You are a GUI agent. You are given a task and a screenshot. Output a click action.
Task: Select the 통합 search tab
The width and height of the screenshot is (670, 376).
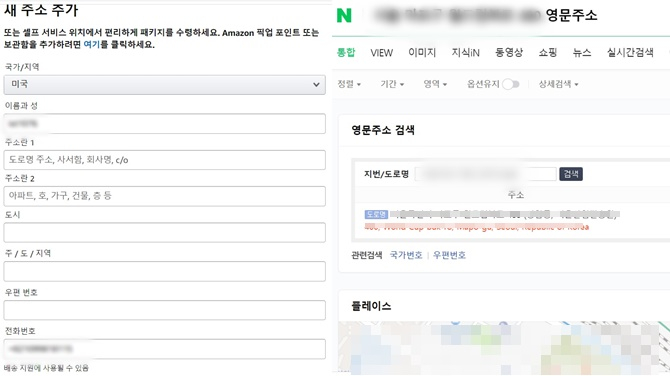pos(346,53)
